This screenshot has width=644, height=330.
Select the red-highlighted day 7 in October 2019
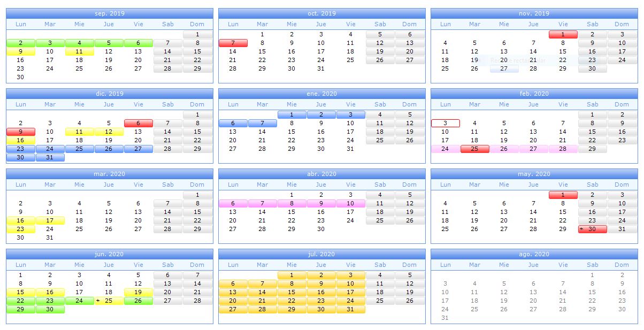pos(233,43)
